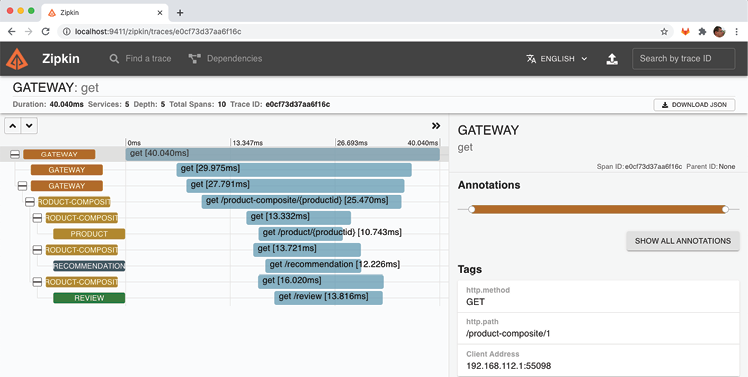Select get /product/{productid} 10.743ms span bar

tap(301, 233)
